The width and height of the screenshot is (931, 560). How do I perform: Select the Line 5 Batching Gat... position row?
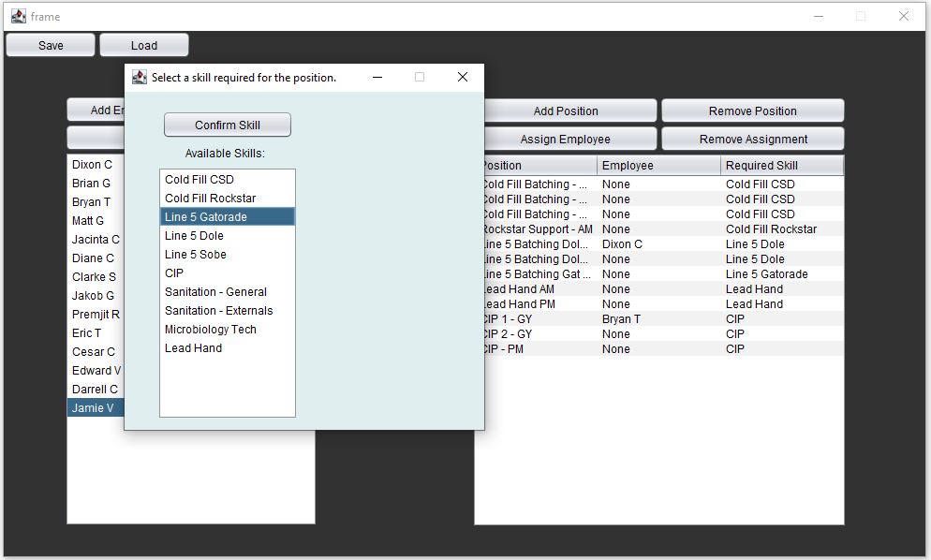pos(664,274)
